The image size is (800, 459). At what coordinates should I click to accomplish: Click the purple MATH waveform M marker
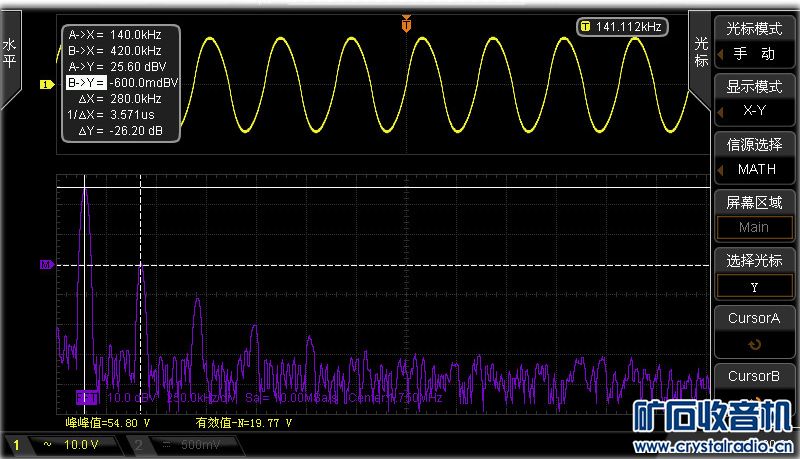(46, 265)
